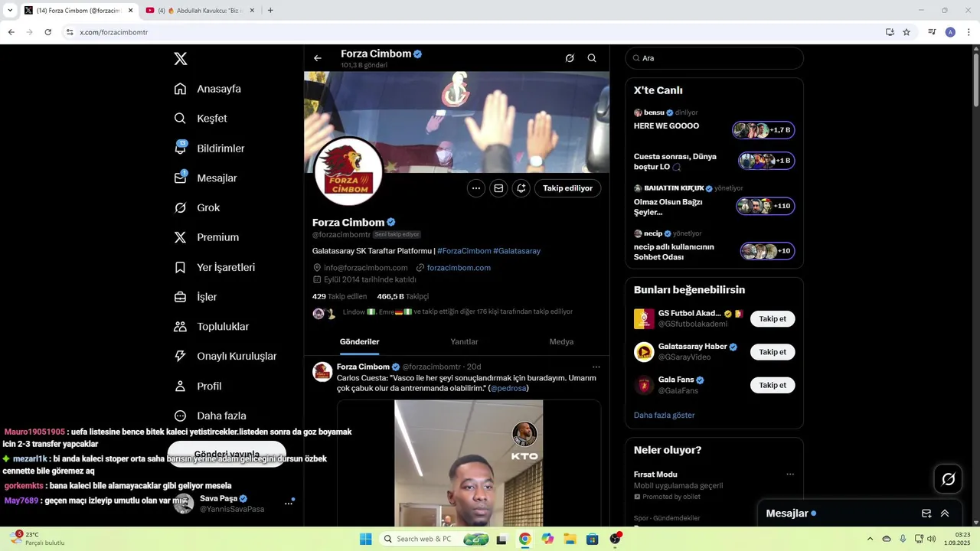Open File Explorer from taskbar
The width and height of the screenshot is (980, 551).
tap(570, 539)
